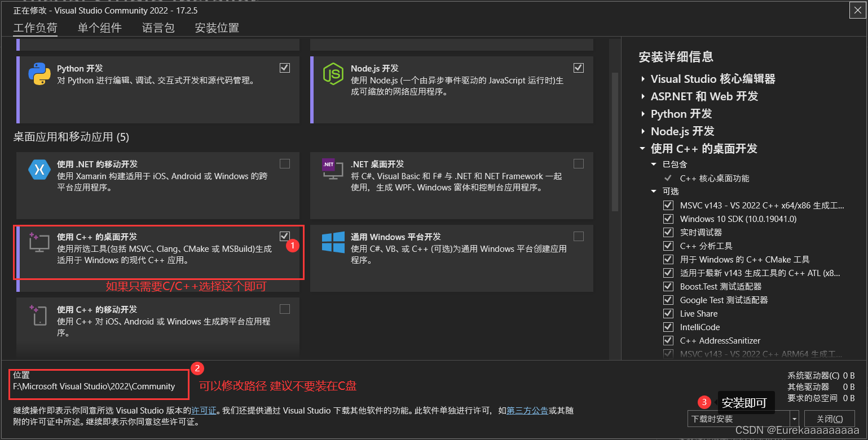This screenshot has width=868, height=440.
Task: Click the .NET desktop development icon
Action: 333,169
